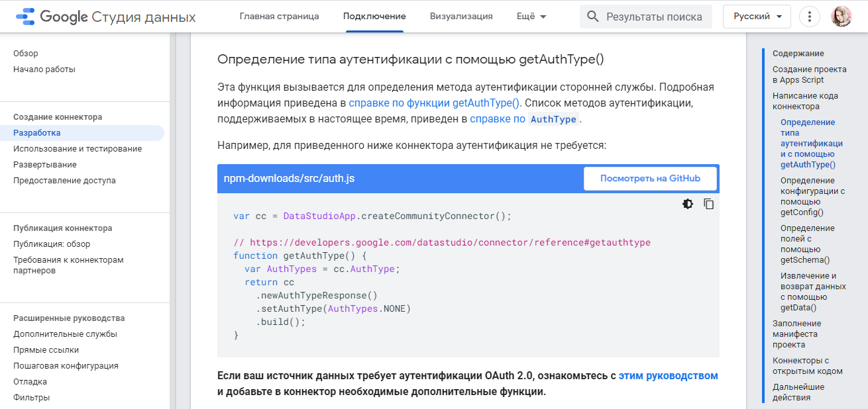Select Развертывание in left navigation
This screenshot has width=868, height=409.
pos(45,165)
